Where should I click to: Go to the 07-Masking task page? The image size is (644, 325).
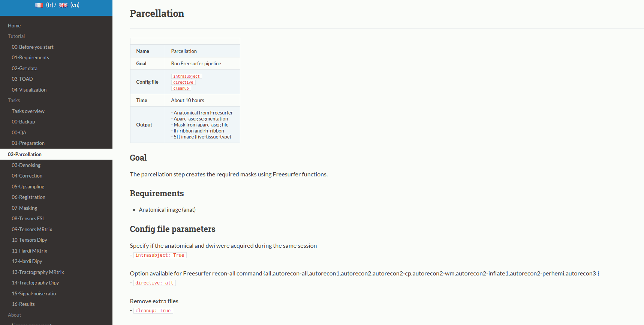24,208
